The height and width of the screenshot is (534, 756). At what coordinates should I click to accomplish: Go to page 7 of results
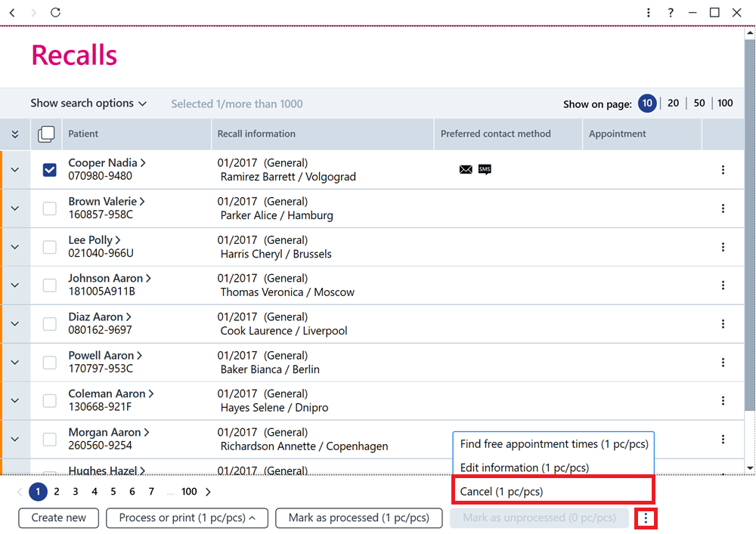pos(151,492)
